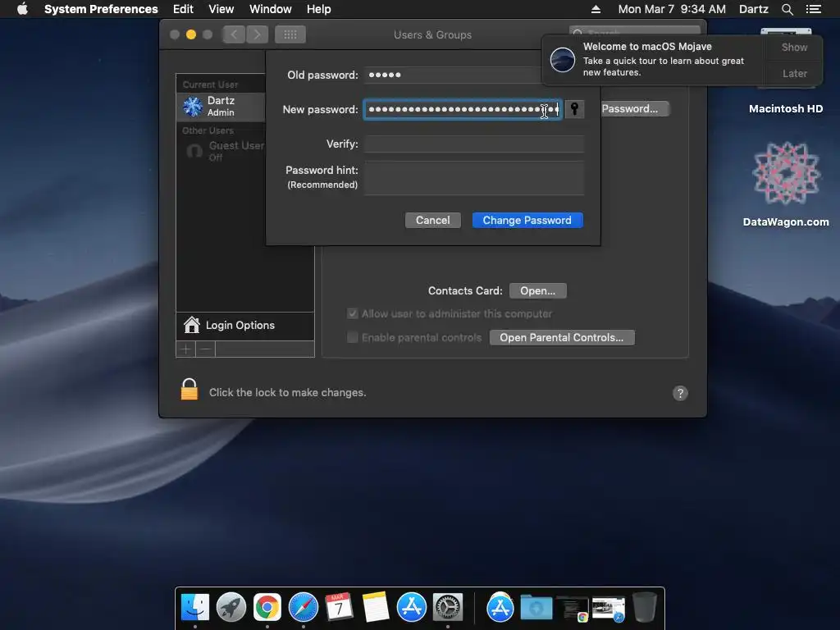Open the Contacts Card with Open… button
Viewport: 840px width, 630px height.
pos(538,291)
